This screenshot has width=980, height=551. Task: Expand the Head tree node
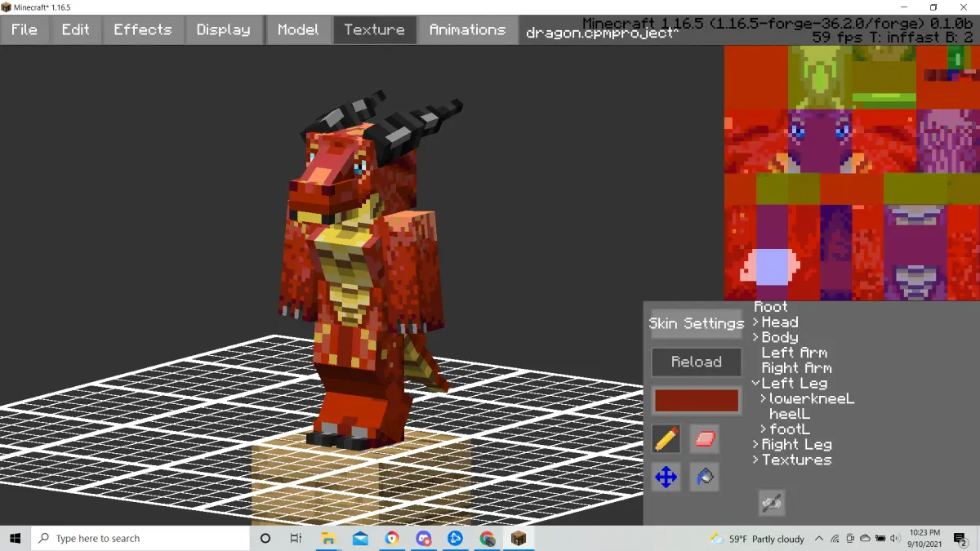pyautogui.click(x=756, y=322)
